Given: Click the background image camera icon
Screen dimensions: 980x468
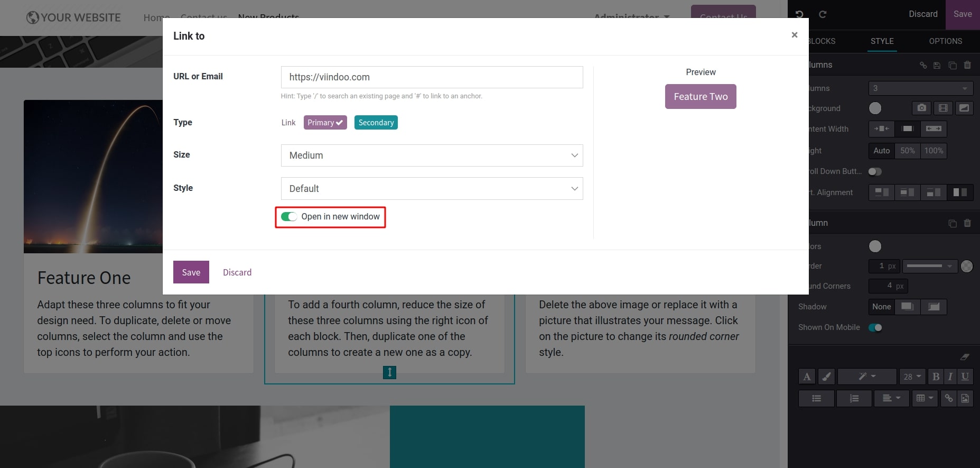Looking at the screenshot, I should click(921, 108).
